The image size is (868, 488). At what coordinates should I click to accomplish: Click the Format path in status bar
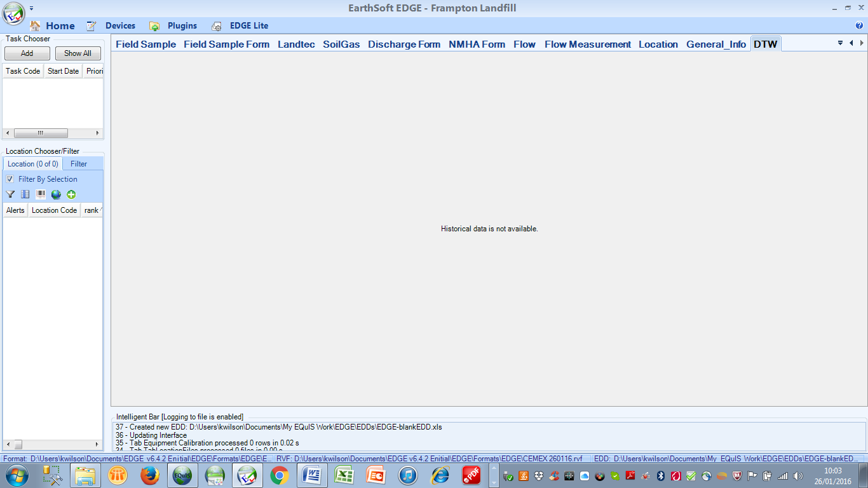pos(137,458)
